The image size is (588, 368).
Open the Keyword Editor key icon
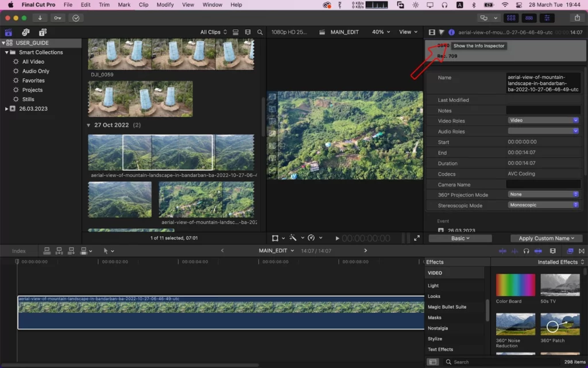coord(58,18)
